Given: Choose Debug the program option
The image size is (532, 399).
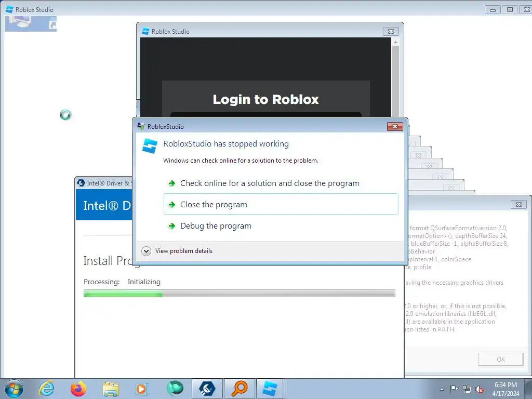Looking at the screenshot, I should pyautogui.click(x=281, y=226).
